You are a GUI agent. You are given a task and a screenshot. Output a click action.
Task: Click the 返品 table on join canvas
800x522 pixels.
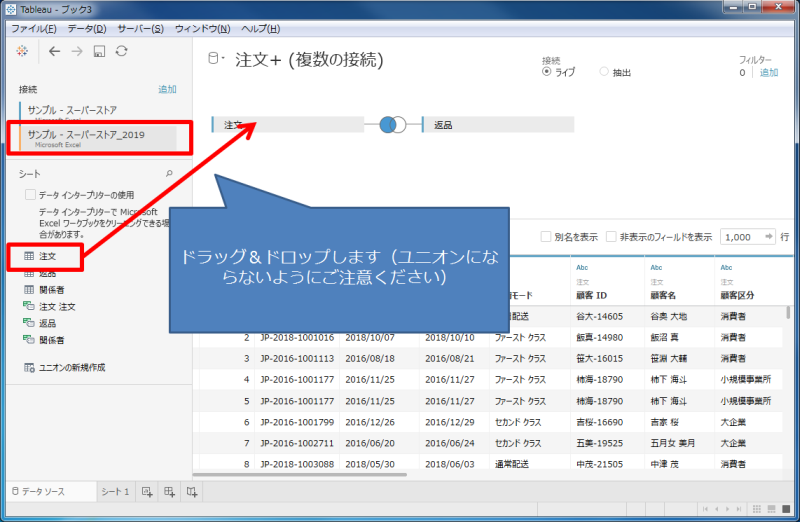[498, 125]
